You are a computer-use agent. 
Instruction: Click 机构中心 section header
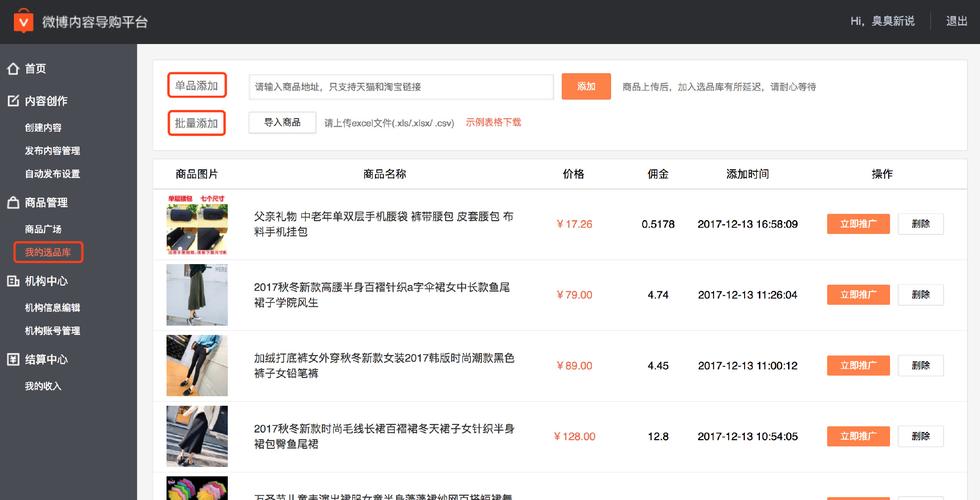46,281
